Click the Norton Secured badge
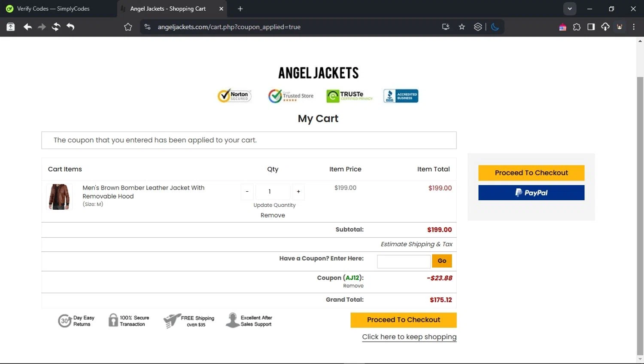Screen dimensions: 644x364 point(234,96)
